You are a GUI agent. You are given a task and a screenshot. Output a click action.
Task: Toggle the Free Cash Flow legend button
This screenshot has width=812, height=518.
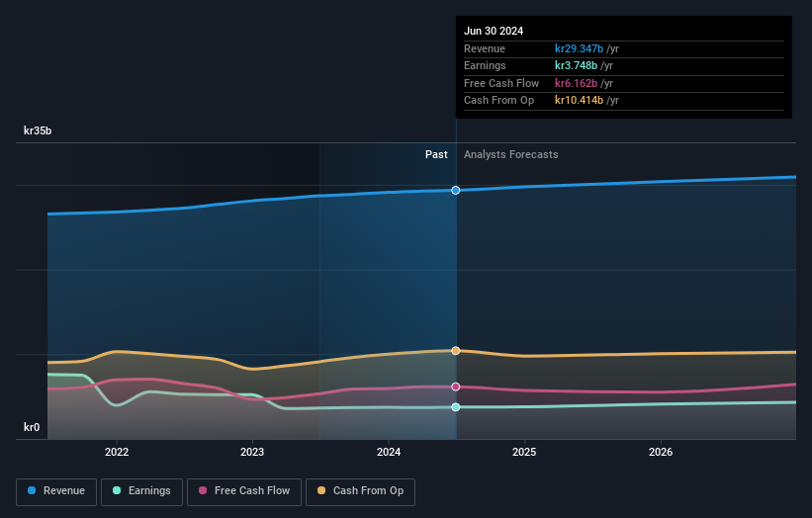pos(244,491)
